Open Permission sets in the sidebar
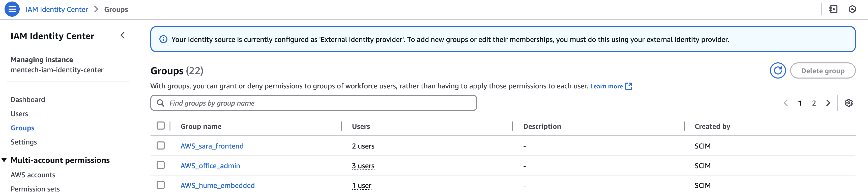 click(x=35, y=189)
